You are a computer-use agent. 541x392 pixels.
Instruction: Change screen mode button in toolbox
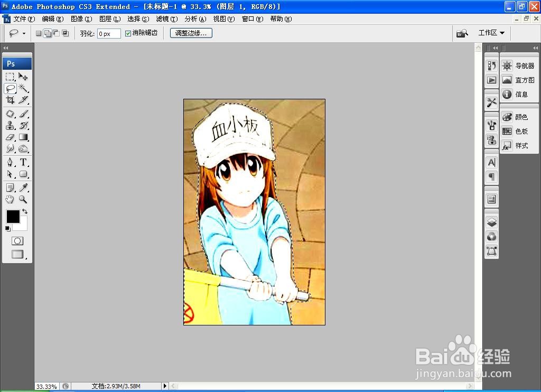18,255
